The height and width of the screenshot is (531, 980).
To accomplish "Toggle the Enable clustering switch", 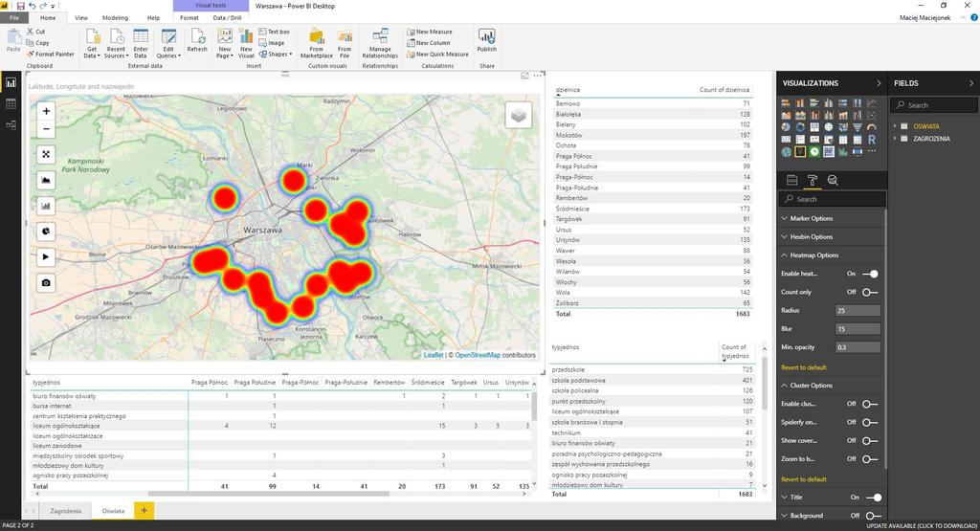I will (x=870, y=404).
